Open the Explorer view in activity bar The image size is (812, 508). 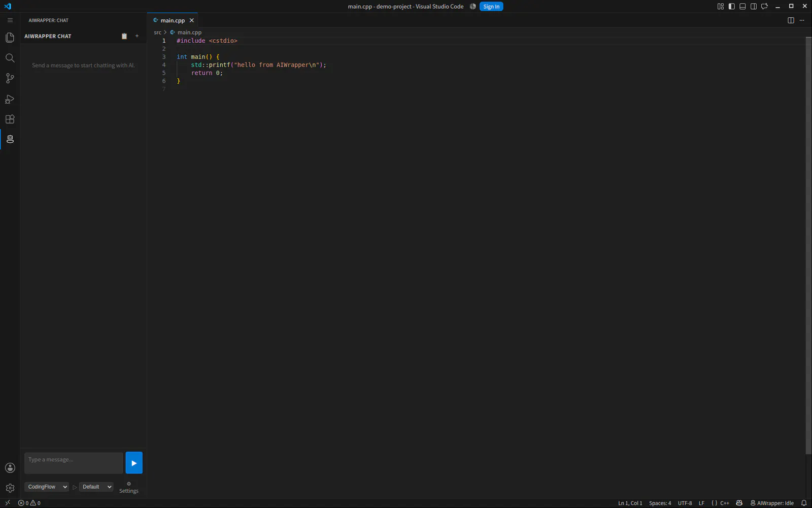tap(10, 38)
